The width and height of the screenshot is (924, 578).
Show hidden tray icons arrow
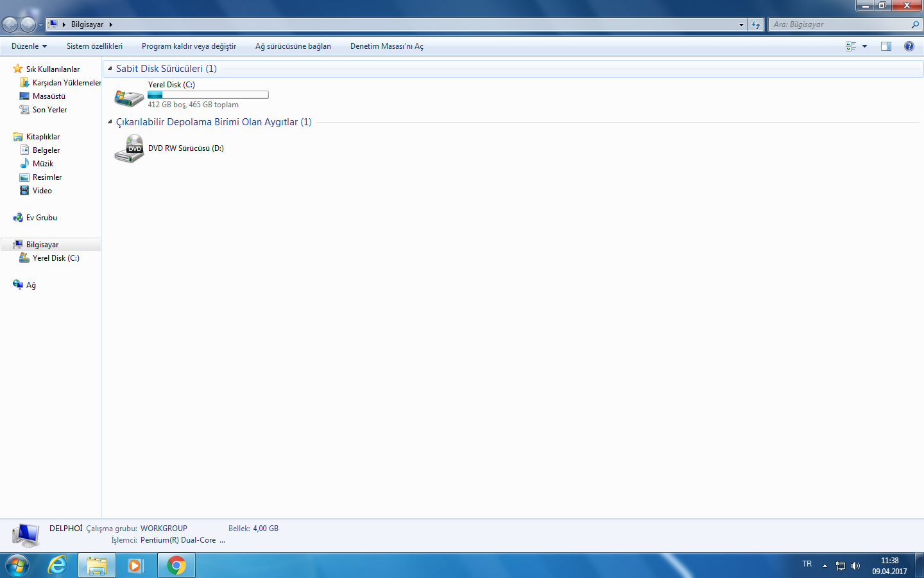pos(825,566)
